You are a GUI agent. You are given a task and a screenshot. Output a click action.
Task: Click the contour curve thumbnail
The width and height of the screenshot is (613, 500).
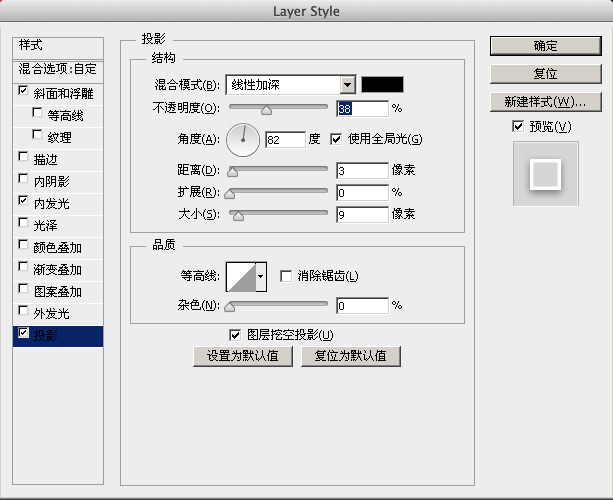[241, 277]
